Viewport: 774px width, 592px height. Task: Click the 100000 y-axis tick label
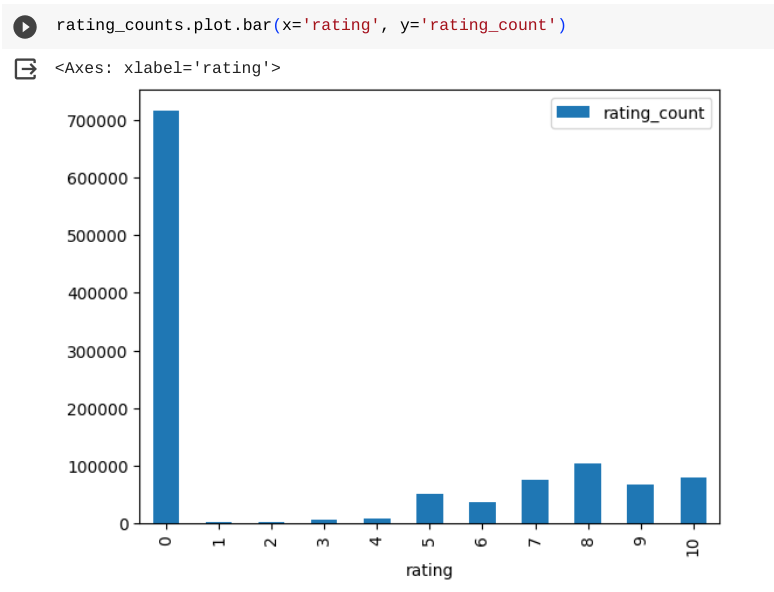[x=98, y=467]
